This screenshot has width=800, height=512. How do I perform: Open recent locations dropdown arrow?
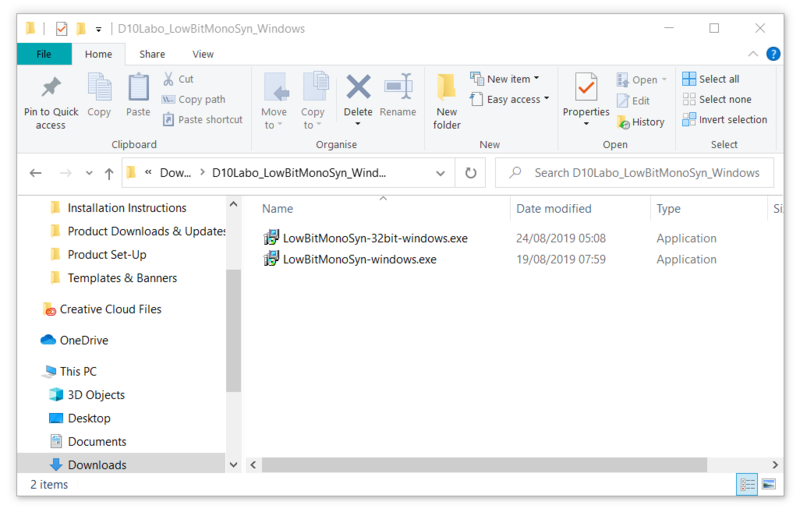pyautogui.click(x=89, y=173)
